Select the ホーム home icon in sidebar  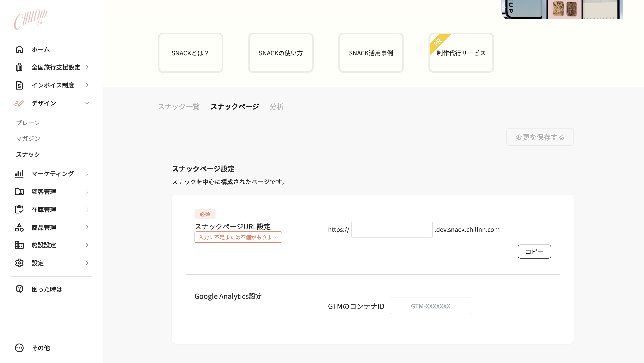19,49
